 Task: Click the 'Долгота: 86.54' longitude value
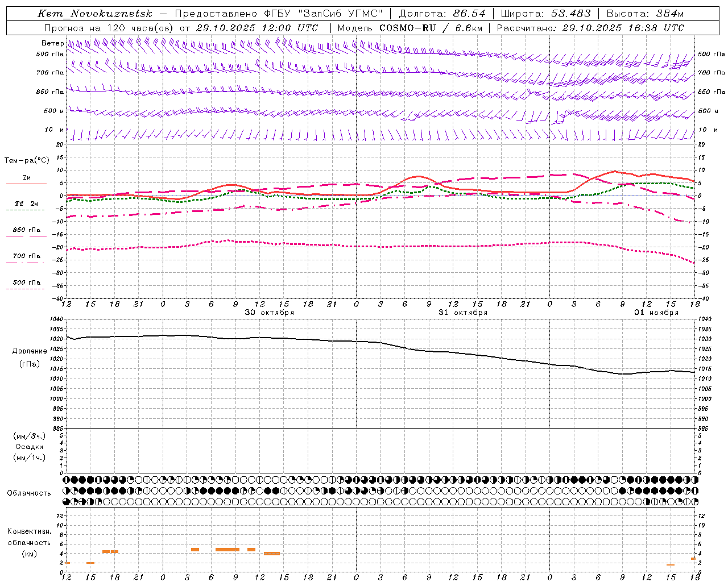[x=442, y=14]
